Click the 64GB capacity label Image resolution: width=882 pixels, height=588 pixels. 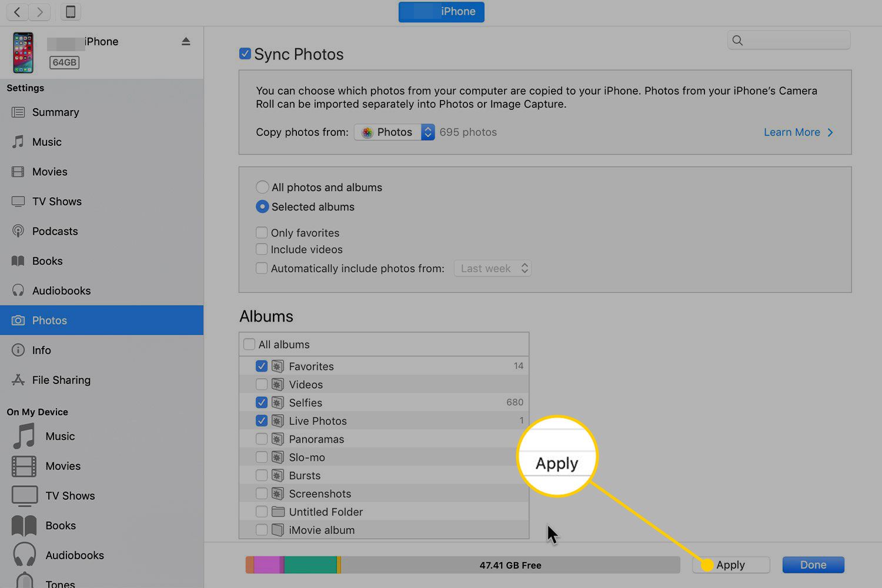pos(64,62)
